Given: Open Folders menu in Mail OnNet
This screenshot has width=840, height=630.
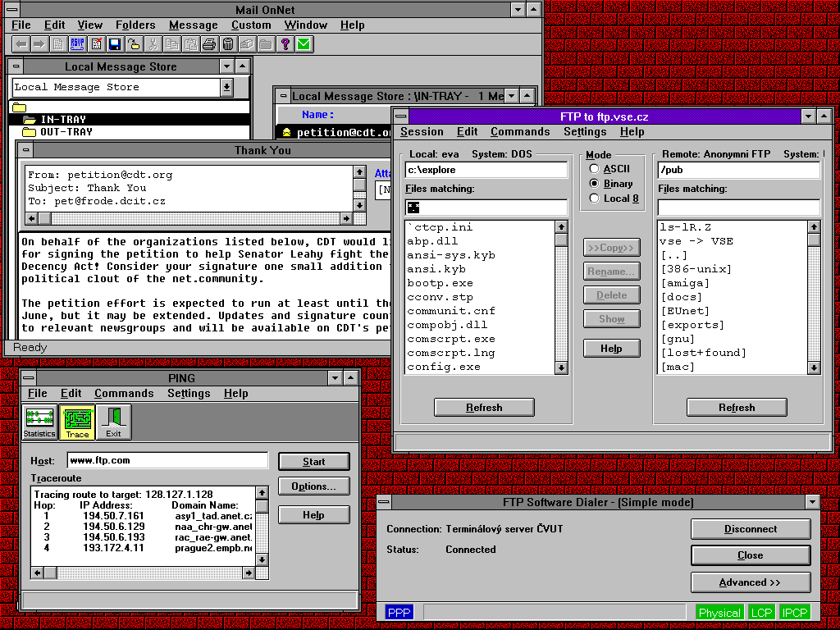Looking at the screenshot, I should 135,25.
